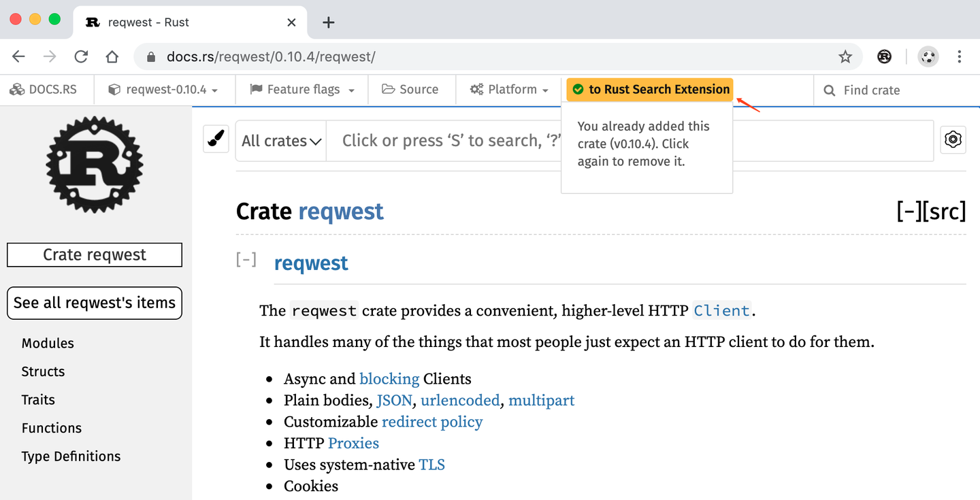The width and height of the screenshot is (980, 500).
Task: Open the multipart link
Action: point(542,400)
